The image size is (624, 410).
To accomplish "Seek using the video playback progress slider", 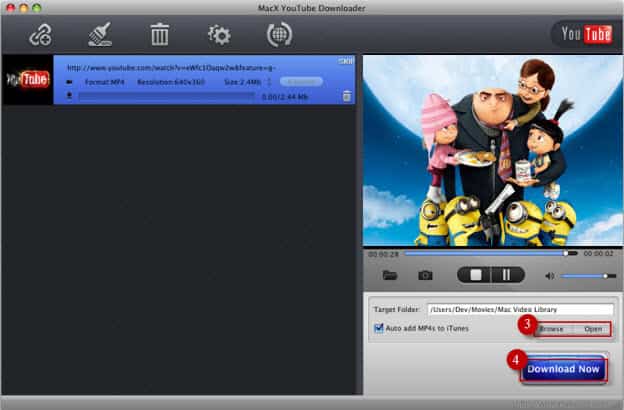I will coord(491,253).
